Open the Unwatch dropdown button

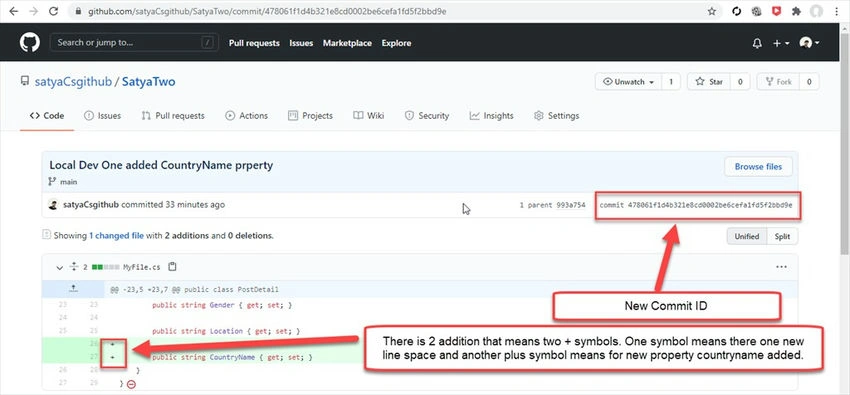[629, 82]
